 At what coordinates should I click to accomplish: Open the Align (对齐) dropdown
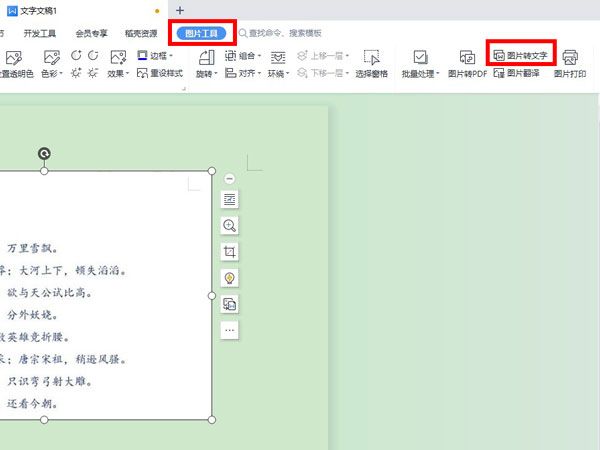coord(242,73)
